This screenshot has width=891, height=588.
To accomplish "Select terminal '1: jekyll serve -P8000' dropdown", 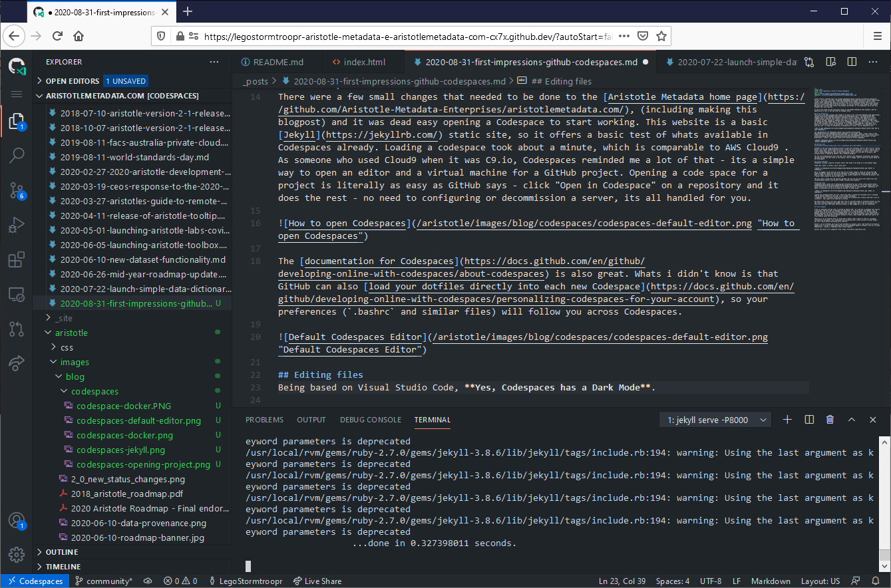I will tap(715, 420).
